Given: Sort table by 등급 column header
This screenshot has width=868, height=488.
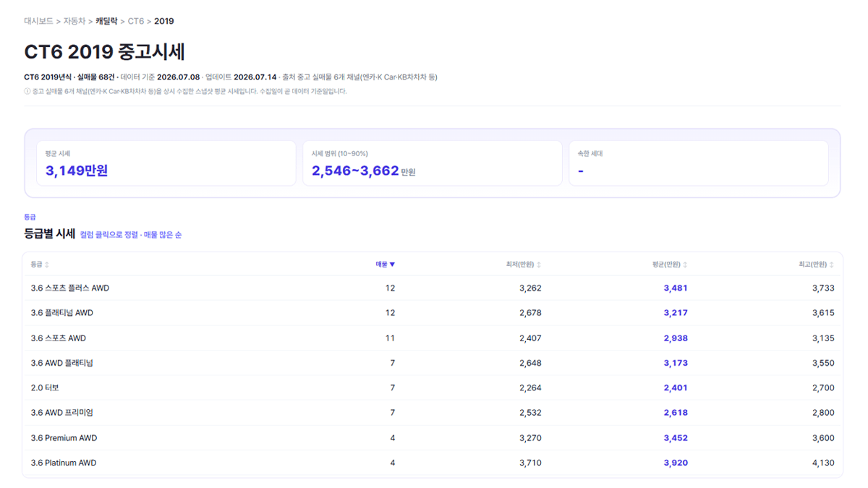Looking at the screenshot, I should pos(40,265).
